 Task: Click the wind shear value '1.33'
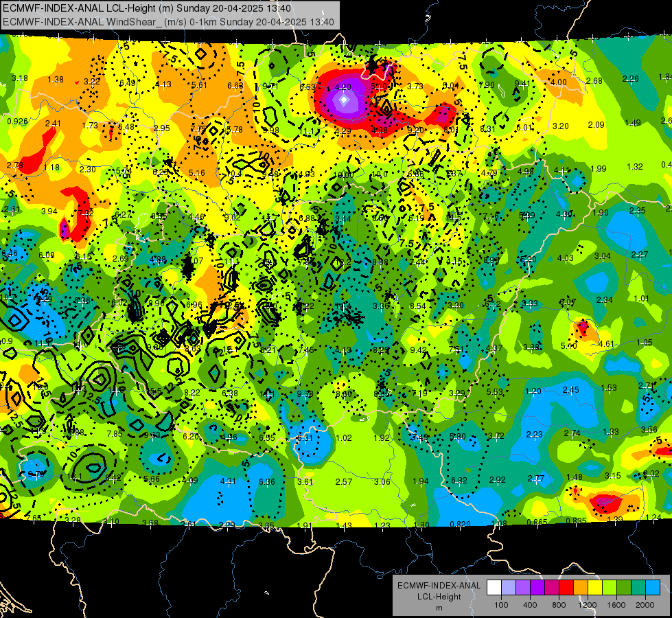point(611,432)
